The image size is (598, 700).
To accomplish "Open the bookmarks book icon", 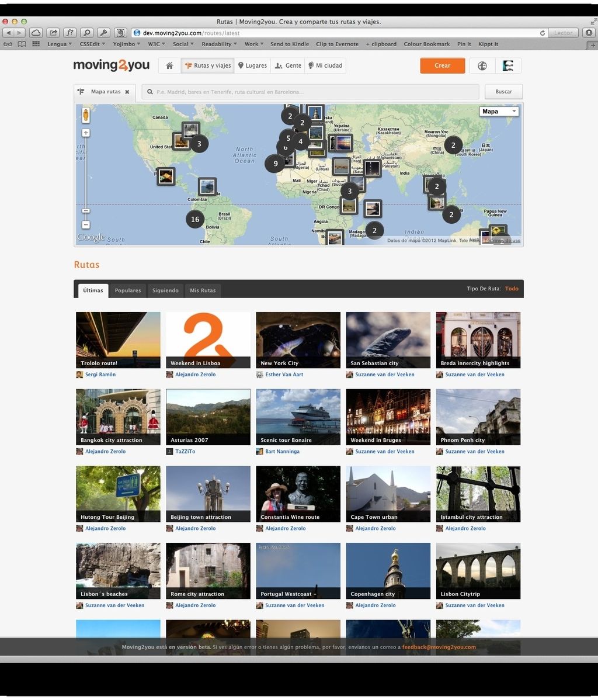I will coord(22,44).
